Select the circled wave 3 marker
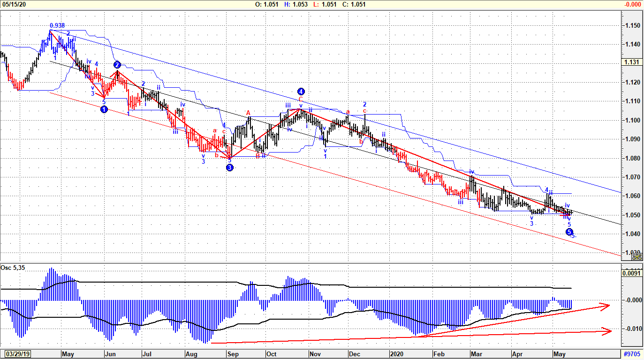 (230, 167)
